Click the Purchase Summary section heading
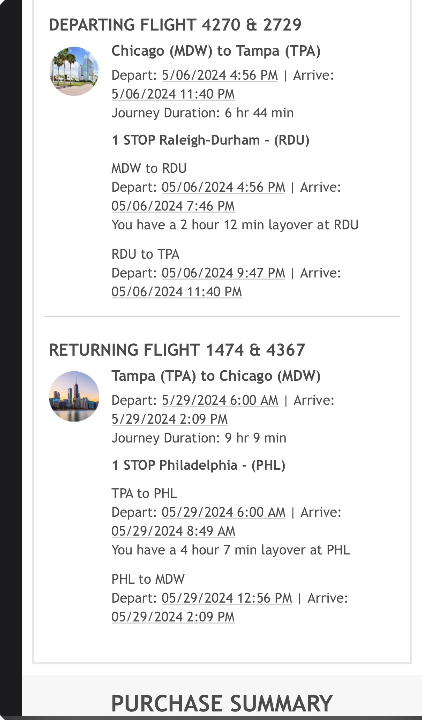422x720 pixels. pyautogui.click(x=222, y=704)
